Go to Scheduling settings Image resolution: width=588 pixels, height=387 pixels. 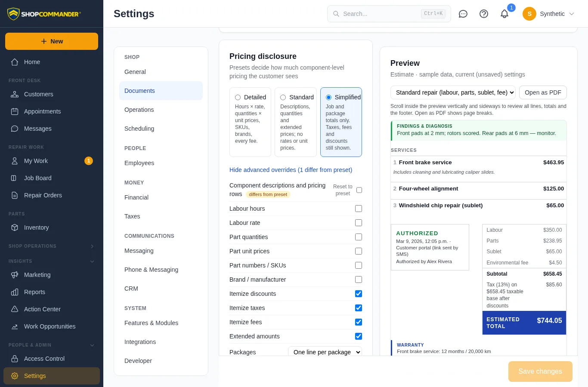click(x=161, y=129)
